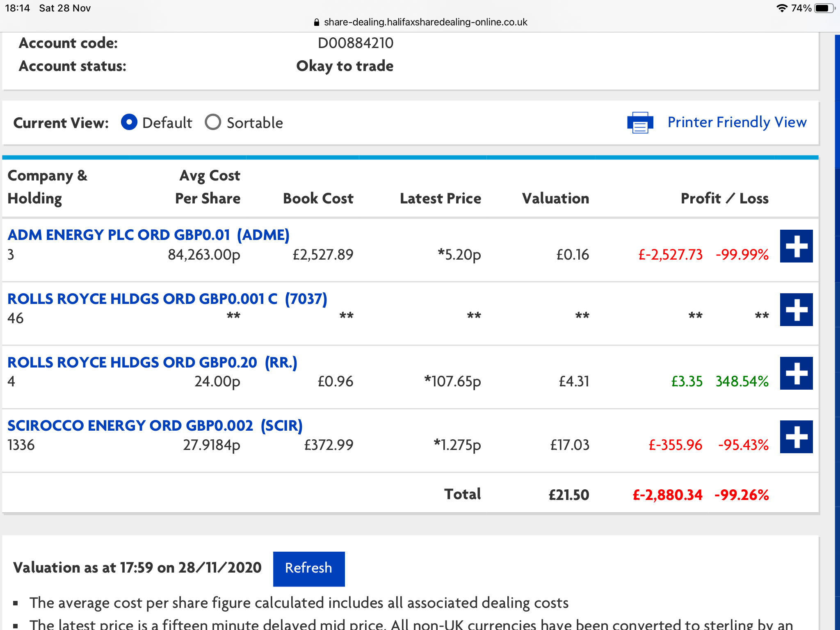The image size is (840, 630).
Task: Tap the padlock icon in the address bar
Action: (x=316, y=23)
